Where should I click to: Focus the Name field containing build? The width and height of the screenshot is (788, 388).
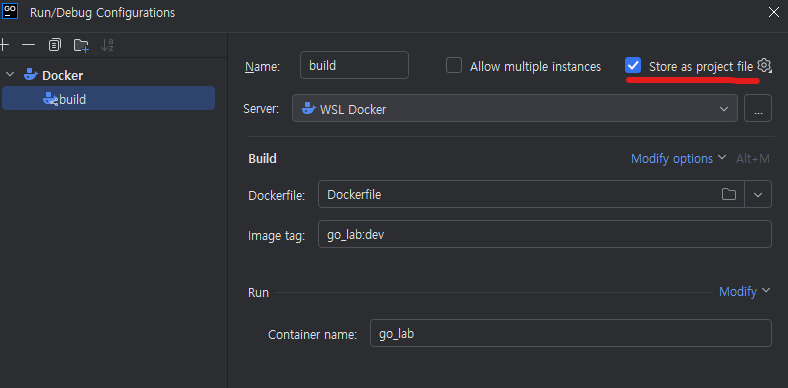click(x=354, y=65)
